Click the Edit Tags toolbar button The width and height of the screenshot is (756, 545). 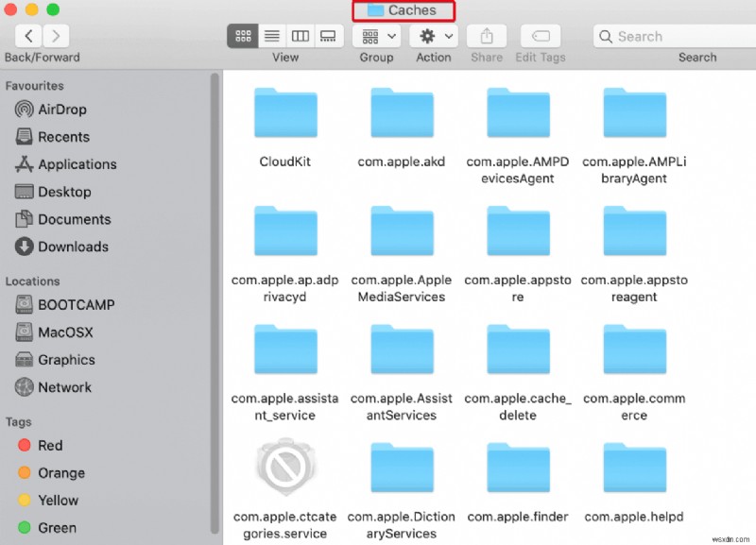pyautogui.click(x=541, y=36)
